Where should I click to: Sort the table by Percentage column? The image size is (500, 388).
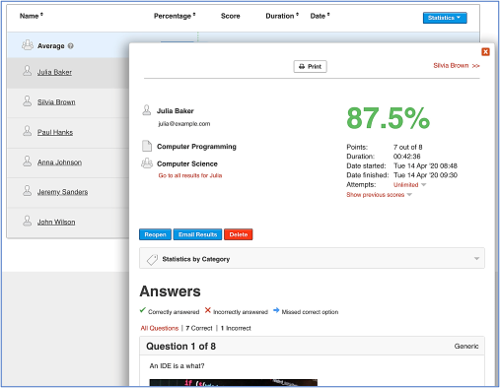[174, 16]
